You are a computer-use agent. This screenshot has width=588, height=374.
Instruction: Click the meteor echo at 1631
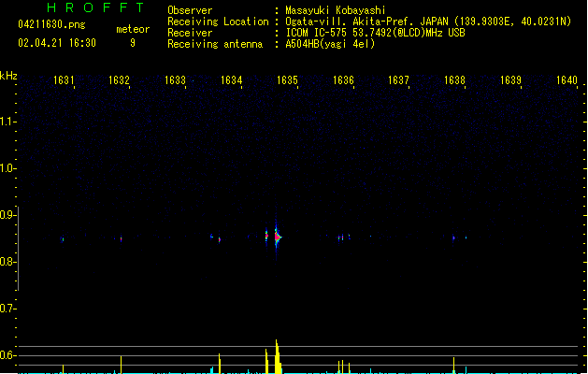point(63,239)
